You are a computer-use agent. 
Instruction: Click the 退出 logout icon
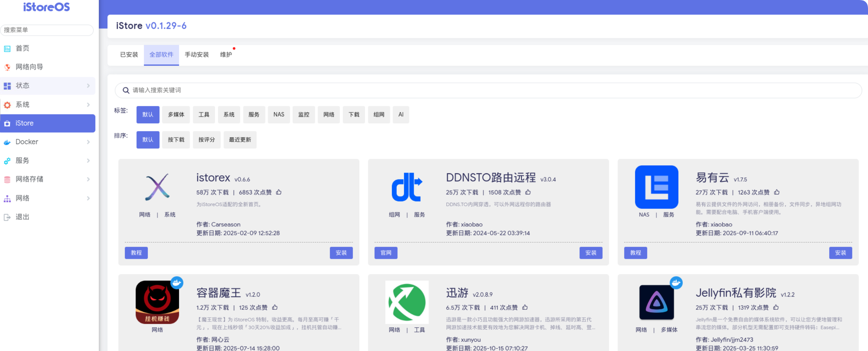click(x=7, y=217)
